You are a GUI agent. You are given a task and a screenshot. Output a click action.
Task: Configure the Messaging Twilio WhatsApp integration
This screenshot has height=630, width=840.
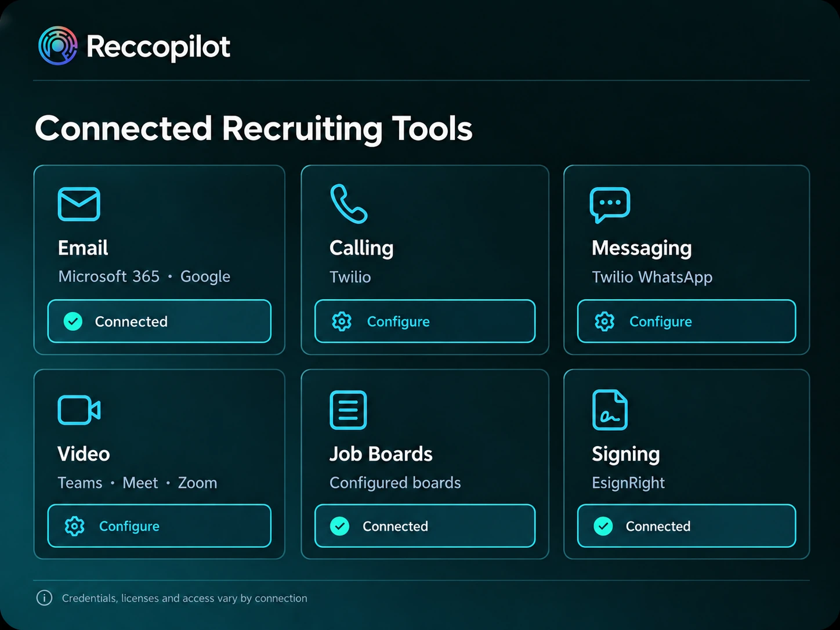point(687,321)
